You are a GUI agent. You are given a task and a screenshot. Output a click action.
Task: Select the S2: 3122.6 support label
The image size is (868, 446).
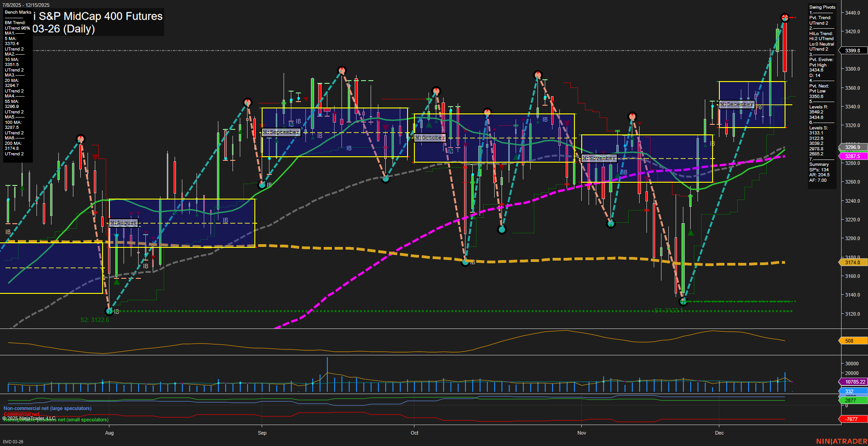pyautogui.click(x=94, y=319)
